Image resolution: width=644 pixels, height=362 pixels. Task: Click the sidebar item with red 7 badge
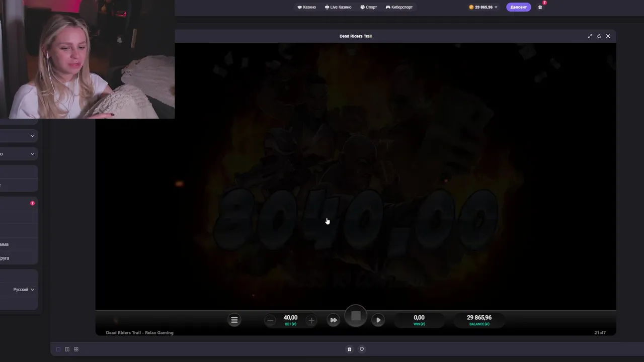point(19,203)
